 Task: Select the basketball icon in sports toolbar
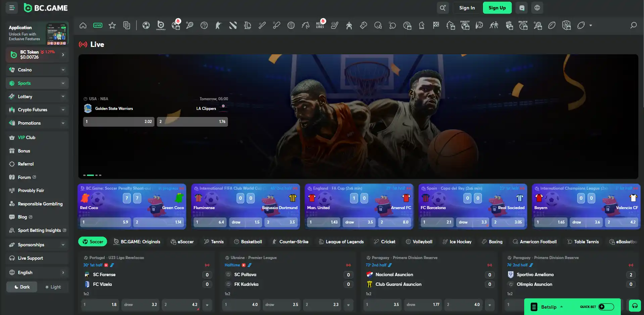[204, 25]
